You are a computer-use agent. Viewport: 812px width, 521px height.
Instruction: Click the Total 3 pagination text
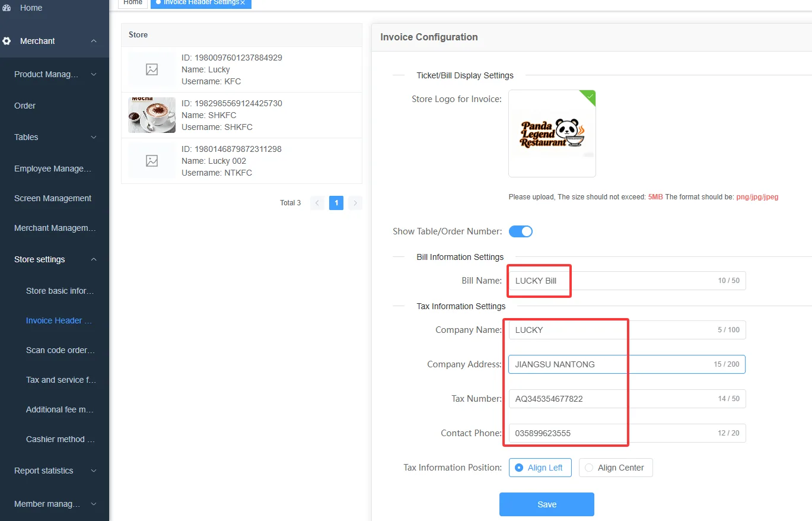tap(290, 203)
